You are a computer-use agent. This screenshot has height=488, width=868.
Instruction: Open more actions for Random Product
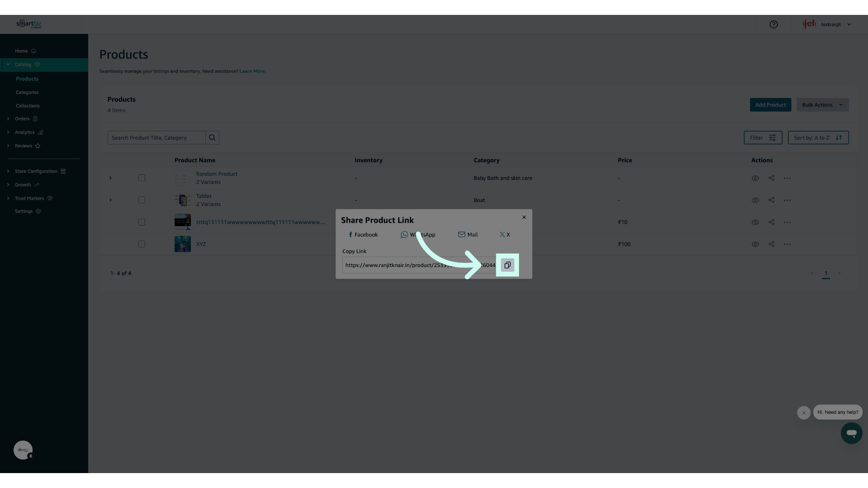pyautogui.click(x=787, y=178)
